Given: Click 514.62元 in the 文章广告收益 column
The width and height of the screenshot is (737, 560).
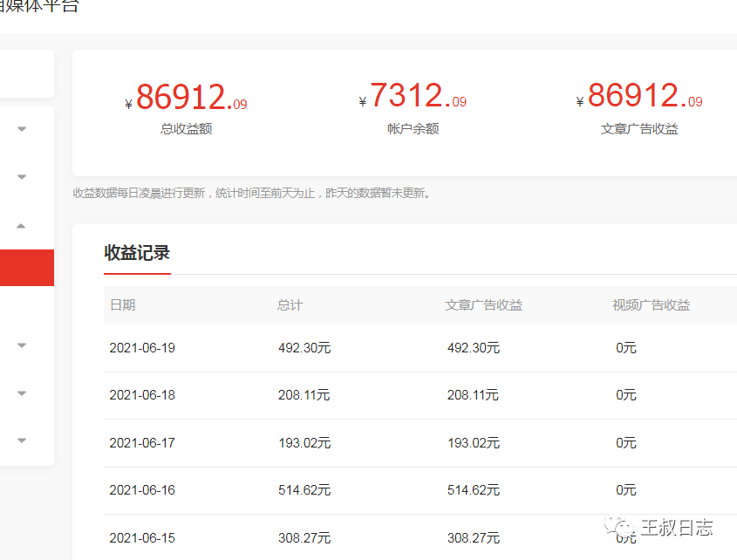Looking at the screenshot, I should point(474,490).
